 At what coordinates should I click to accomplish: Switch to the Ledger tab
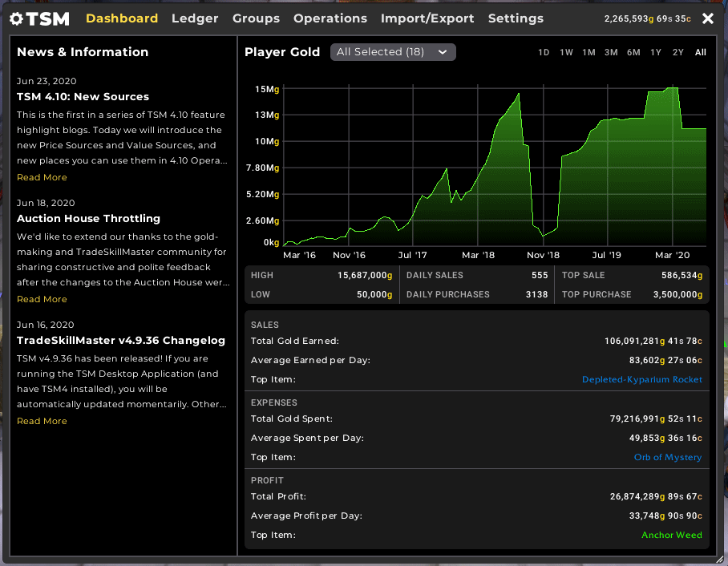195,18
